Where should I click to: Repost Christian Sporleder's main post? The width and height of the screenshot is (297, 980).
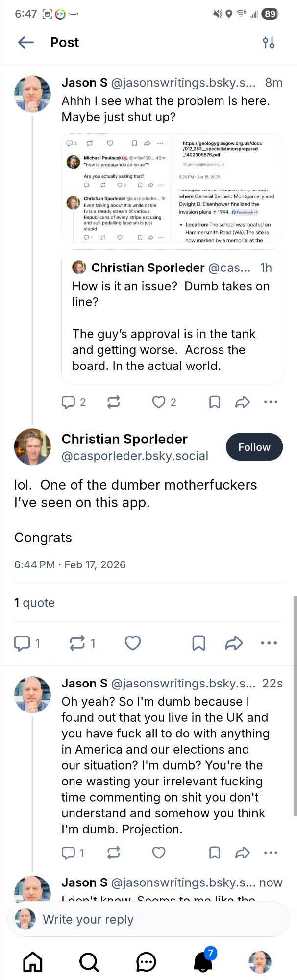click(x=77, y=643)
